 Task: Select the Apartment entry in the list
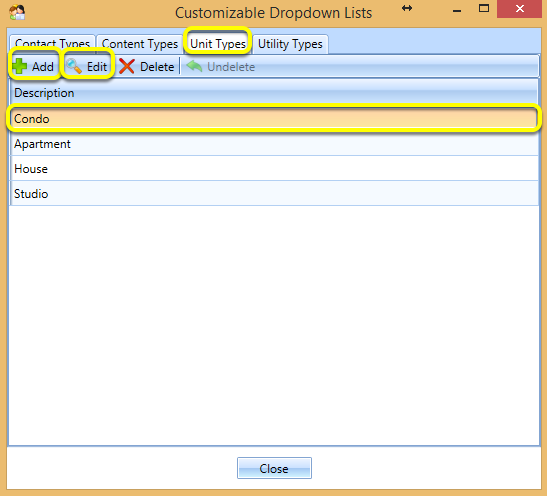tap(274, 144)
